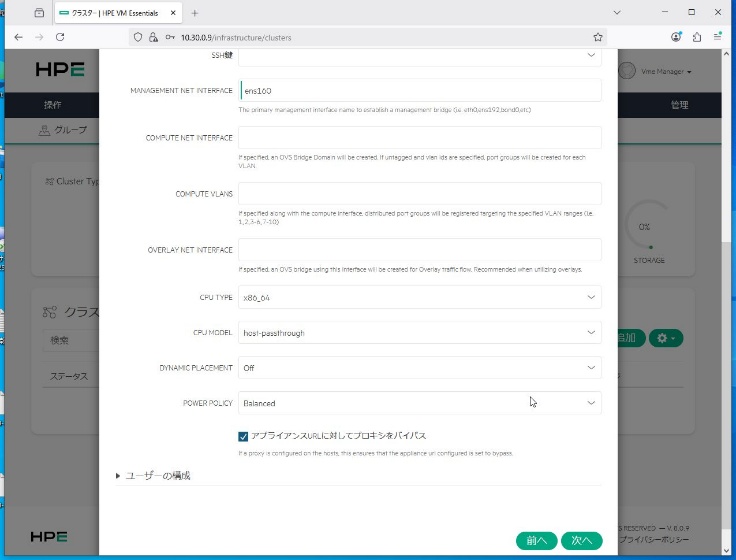
Task: Open the POWER POLICY Balanced dropdown
Action: 419,403
